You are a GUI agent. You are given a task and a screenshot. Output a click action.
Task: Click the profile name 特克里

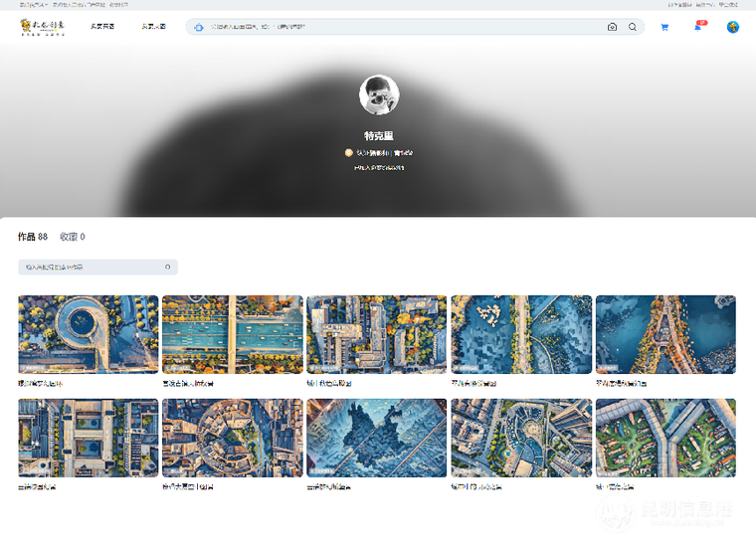[378, 135]
